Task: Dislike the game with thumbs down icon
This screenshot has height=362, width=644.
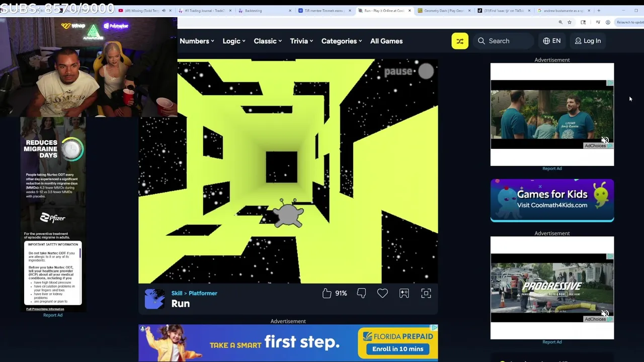Action: (x=361, y=293)
